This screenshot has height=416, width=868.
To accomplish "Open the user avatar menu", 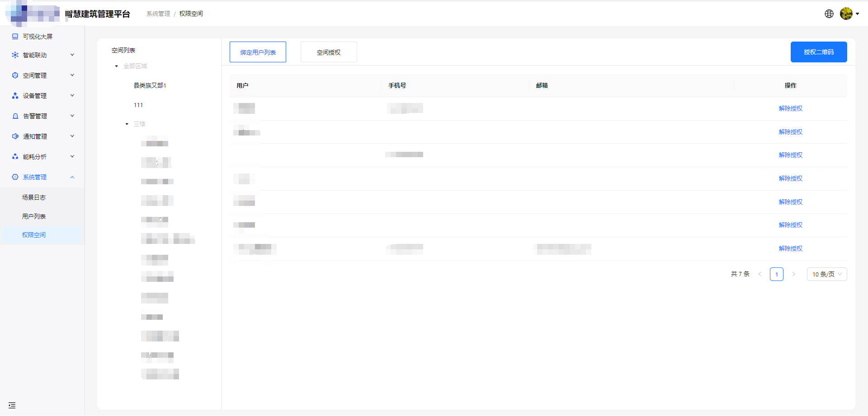I will pos(846,14).
